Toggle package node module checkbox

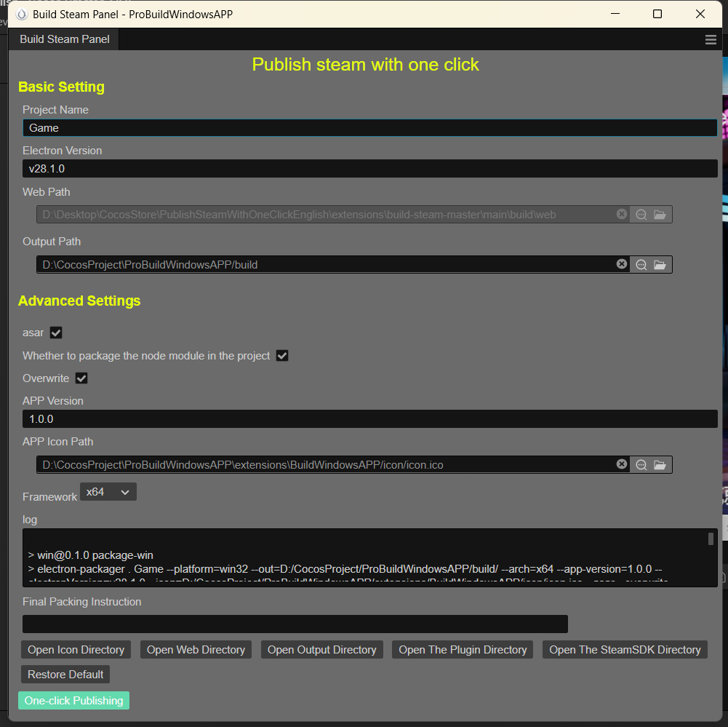[282, 356]
